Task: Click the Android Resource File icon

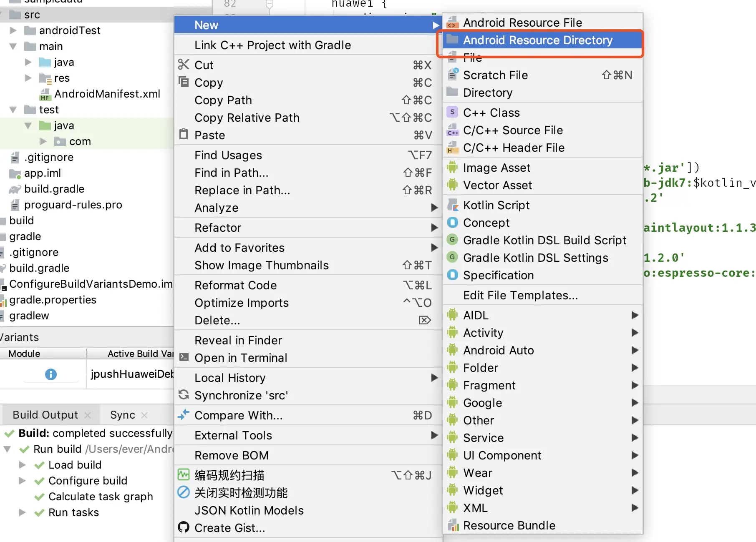Action: coord(453,23)
